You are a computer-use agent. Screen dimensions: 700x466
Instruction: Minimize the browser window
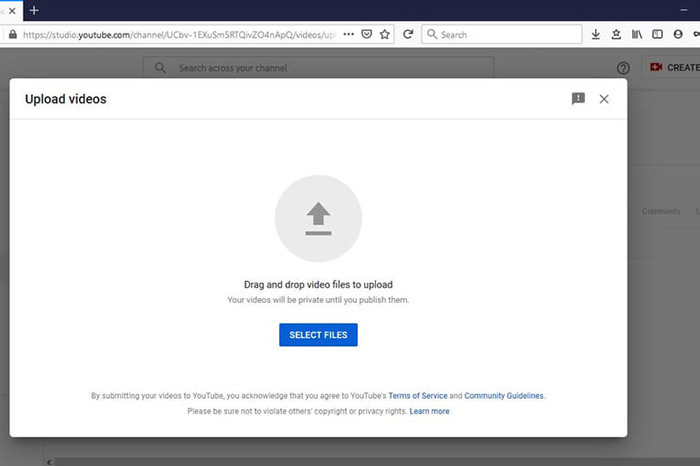coord(683,10)
